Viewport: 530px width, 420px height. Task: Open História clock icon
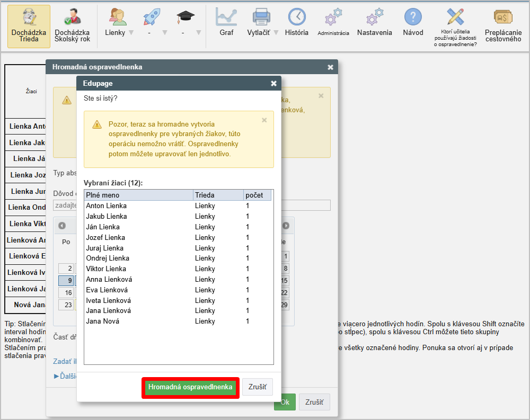pos(296,23)
